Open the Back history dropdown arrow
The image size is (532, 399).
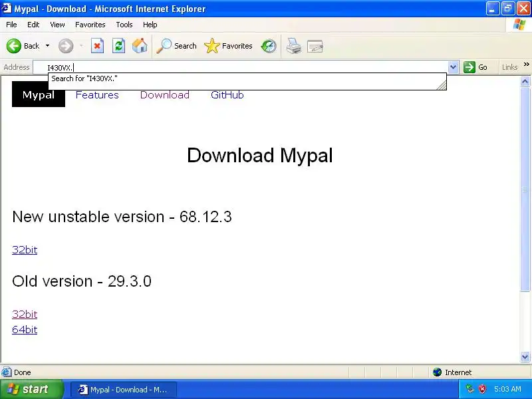pyautogui.click(x=47, y=46)
